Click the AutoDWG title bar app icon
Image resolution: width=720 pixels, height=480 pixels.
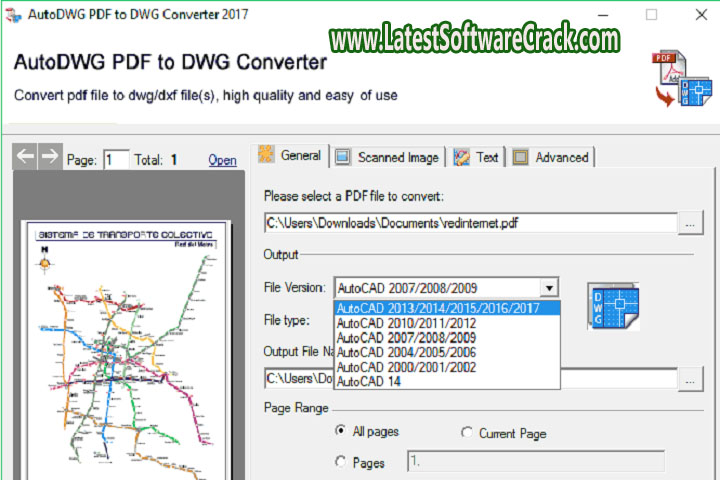13,15
